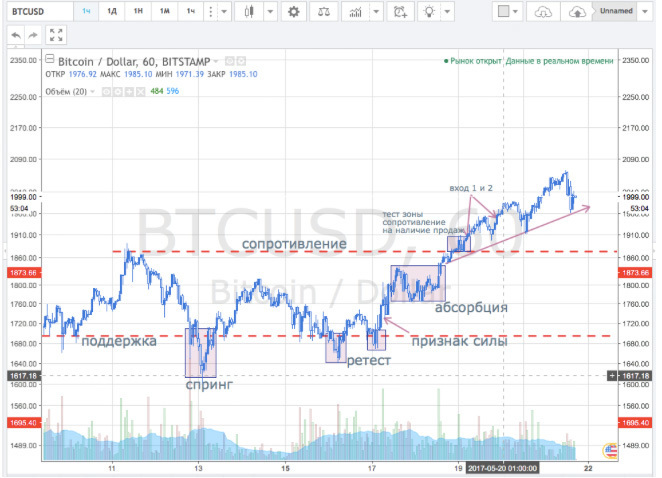Screen dimensions: 662x478
Task: Open chart settings gear
Action: [293, 11]
